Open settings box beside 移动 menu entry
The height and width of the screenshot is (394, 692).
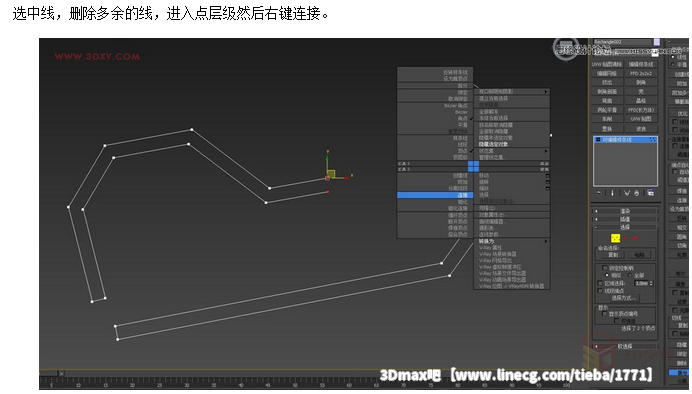[548, 175]
